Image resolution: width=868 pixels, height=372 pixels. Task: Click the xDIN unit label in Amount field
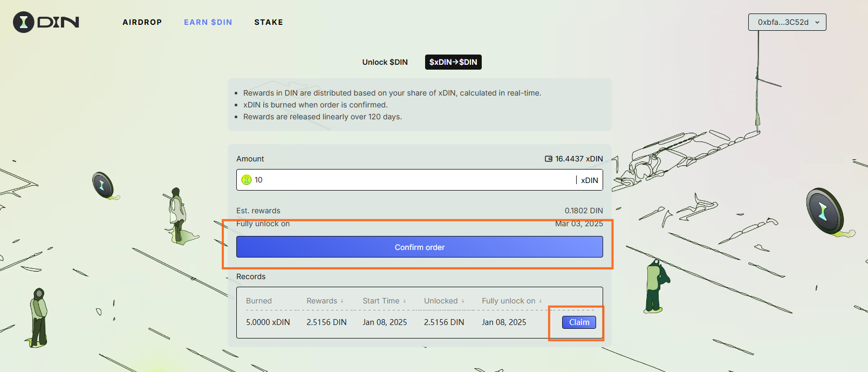(x=589, y=180)
